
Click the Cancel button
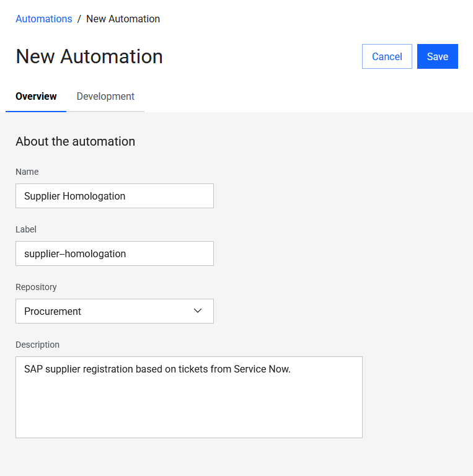pyautogui.click(x=387, y=56)
